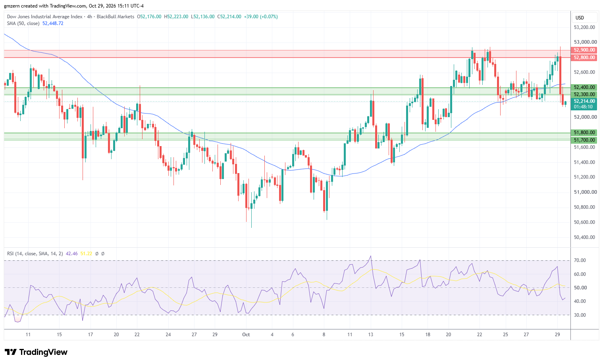This screenshot has height=364, width=603.
Task: Click the 52,000.00 price axis label
Action: [585, 117]
